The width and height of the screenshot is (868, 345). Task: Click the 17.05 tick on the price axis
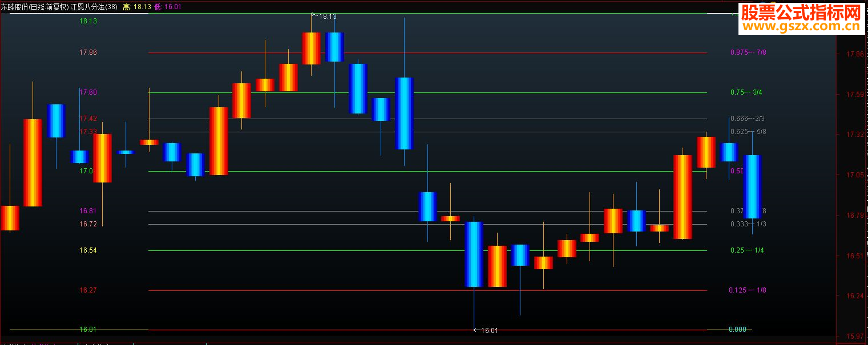pyautogui.click(x=855, y=175)
